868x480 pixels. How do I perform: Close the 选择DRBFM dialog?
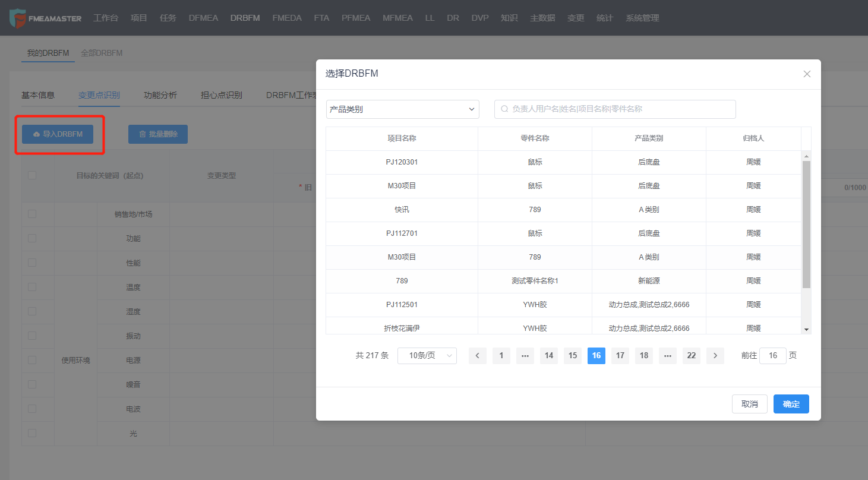[x=807, y=74]
